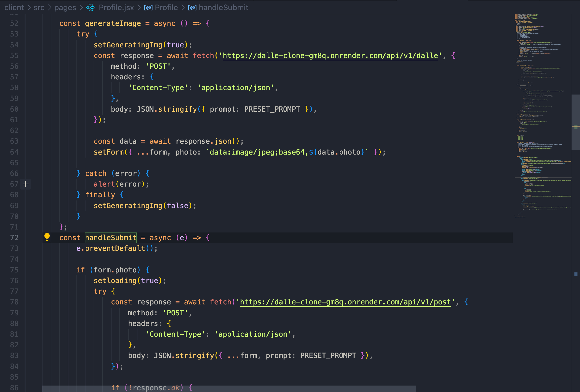
Task: Click the symbol icon before Profile breadcrumb
Action: coord(148,8)
